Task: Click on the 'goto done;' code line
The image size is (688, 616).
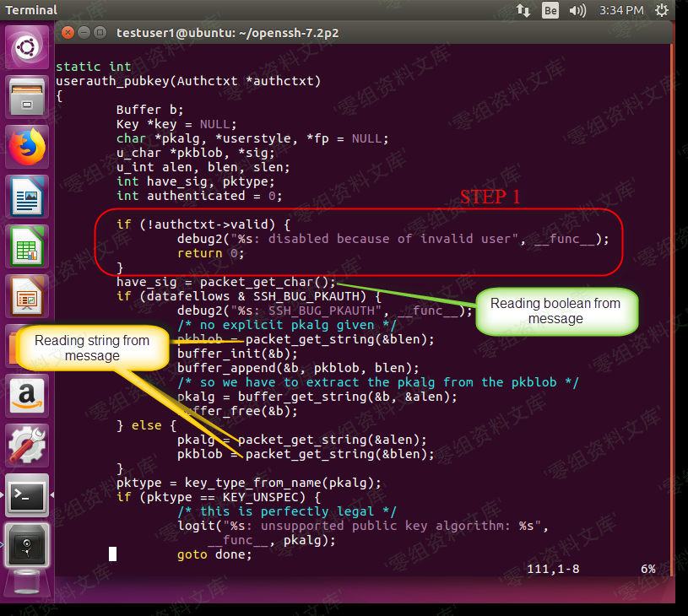Action: tap(214, 554)
